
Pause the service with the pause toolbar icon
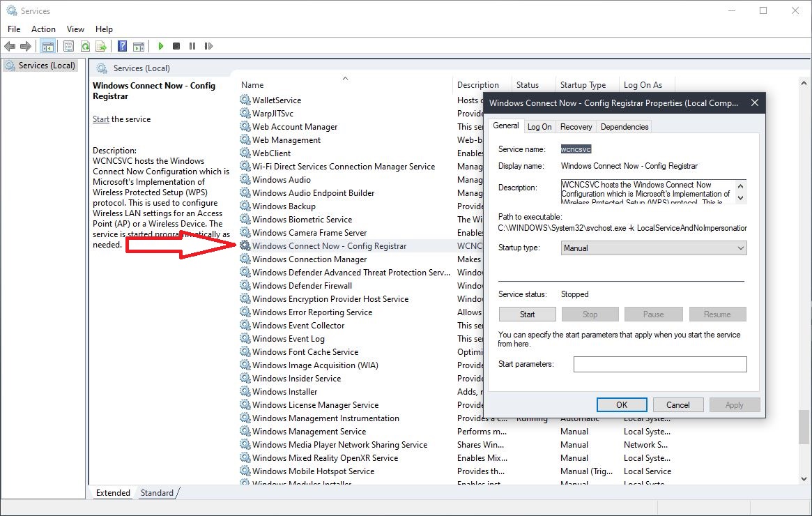[x=192, y=46]
